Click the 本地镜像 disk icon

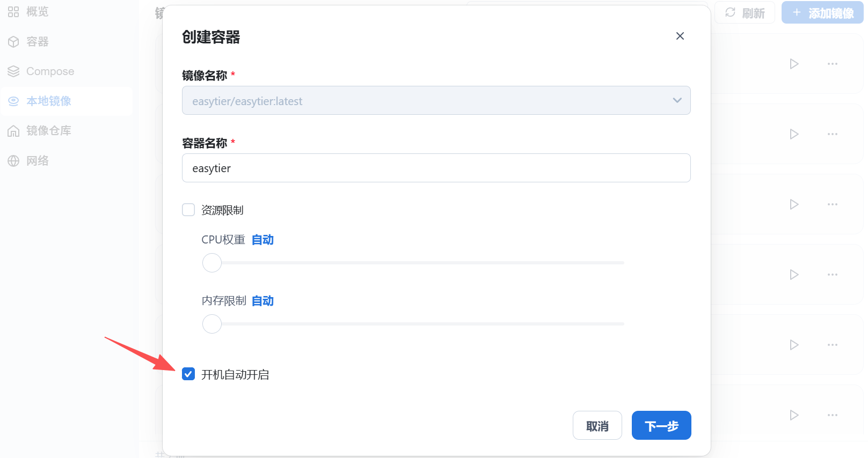pos(13,101)
